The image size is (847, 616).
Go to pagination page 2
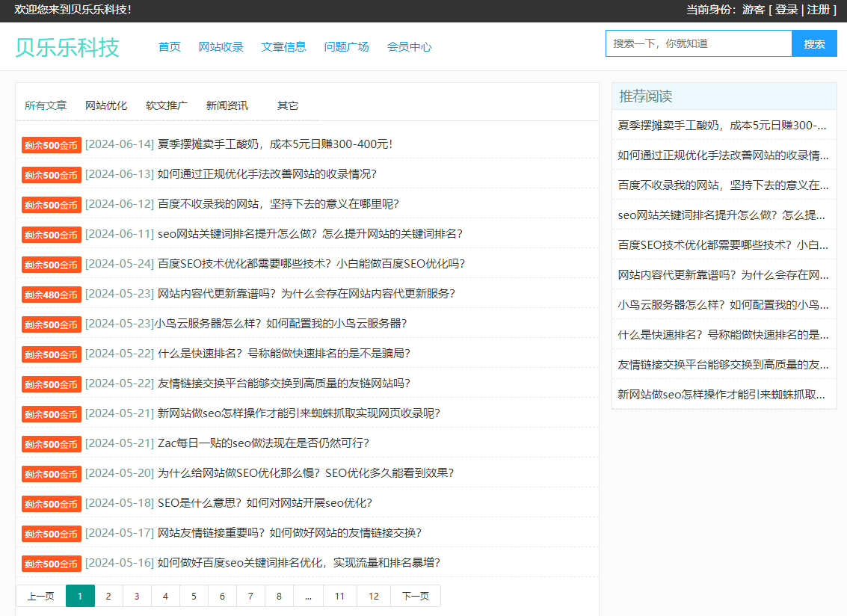pyautogui.click(x=108, y=596)
